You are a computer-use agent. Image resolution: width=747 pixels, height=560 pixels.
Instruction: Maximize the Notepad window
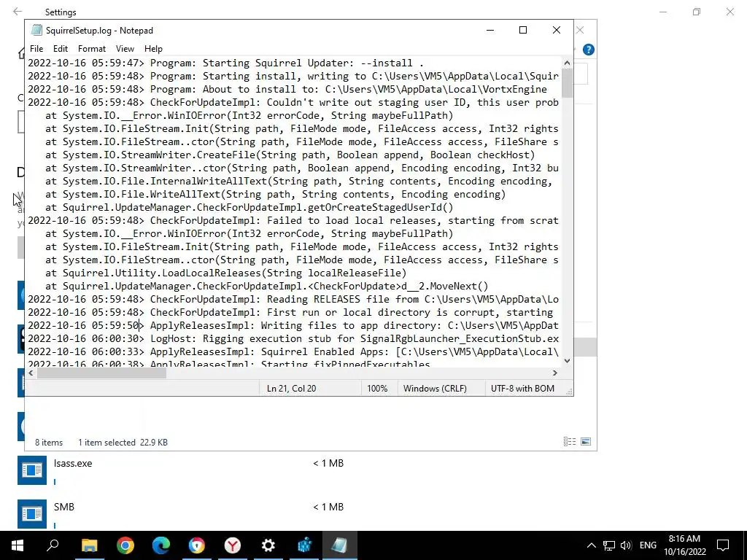coord(522,30)
